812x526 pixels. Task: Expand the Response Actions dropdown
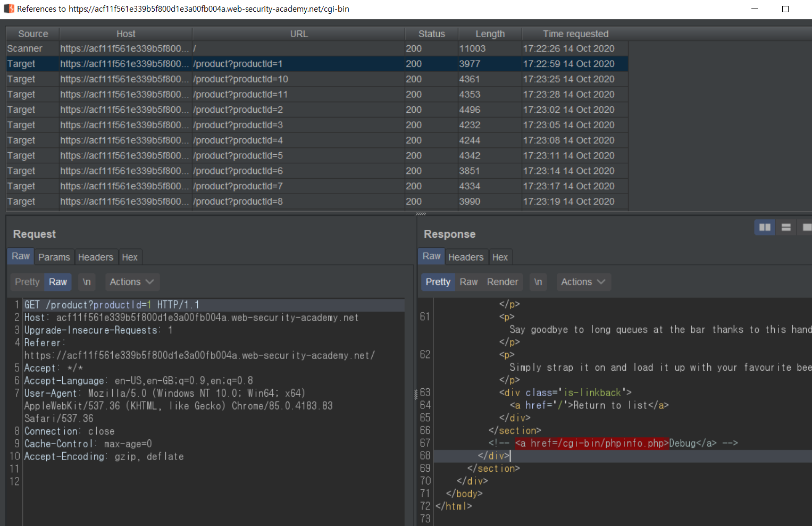point(583,282)
